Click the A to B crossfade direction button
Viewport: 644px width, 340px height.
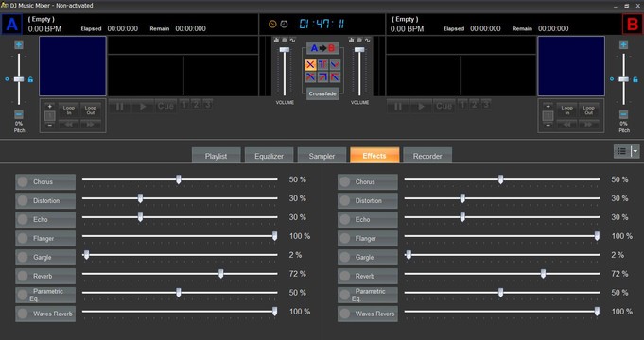click(322, 48)
